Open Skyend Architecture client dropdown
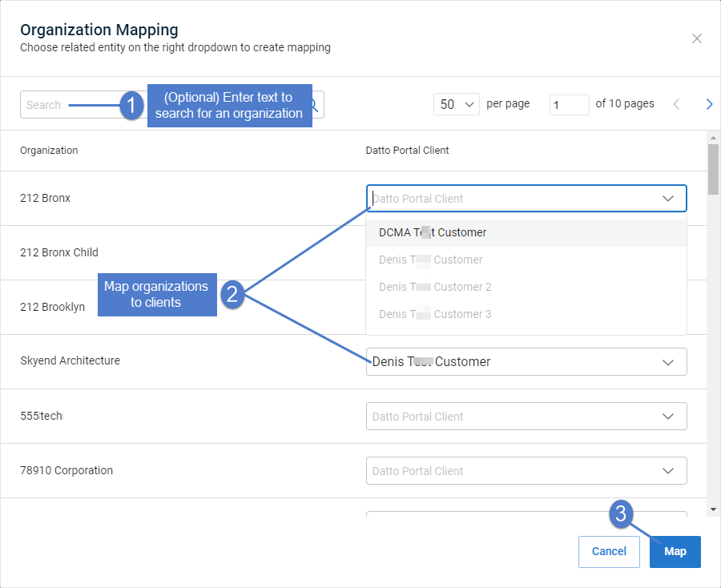The width and height of the screenshot is (721, 588). coord(526,362)
